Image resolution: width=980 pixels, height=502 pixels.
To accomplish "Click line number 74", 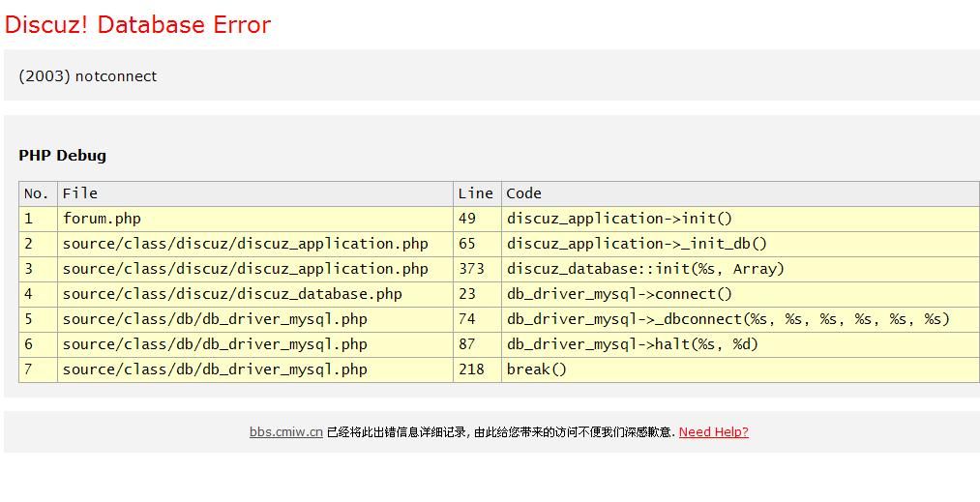I will 477,319.
